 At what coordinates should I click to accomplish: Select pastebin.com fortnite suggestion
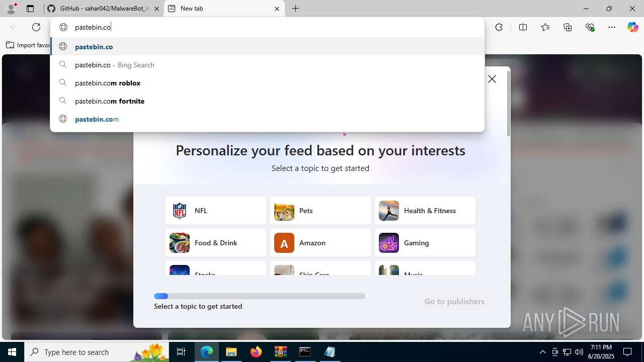click(x=267, y=101)
